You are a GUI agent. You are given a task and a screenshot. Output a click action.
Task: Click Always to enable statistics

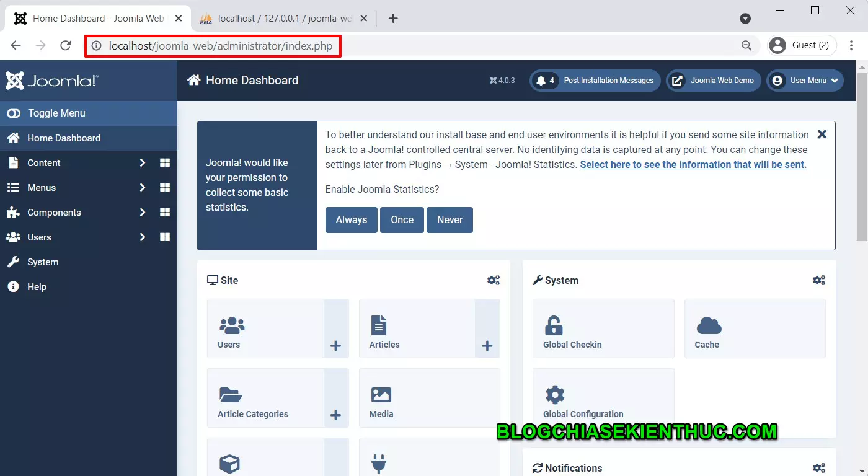tap(352, 220)
